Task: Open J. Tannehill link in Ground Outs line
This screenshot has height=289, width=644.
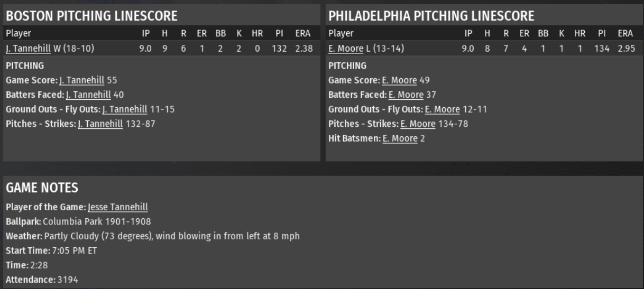Action: [x=124, y=109]
